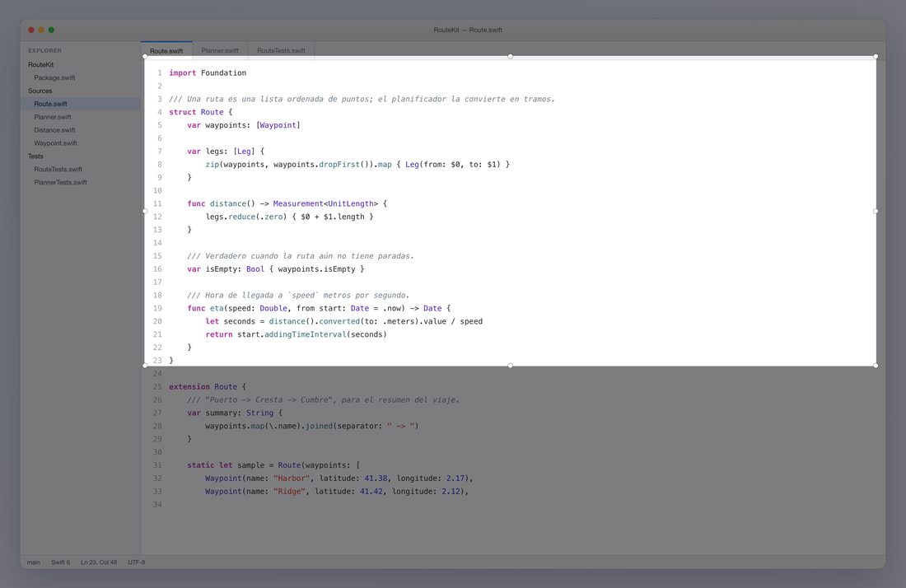
Task: Click the 'struct Route {' declaration
Action: pyautogui.click(x=200, y=112)
